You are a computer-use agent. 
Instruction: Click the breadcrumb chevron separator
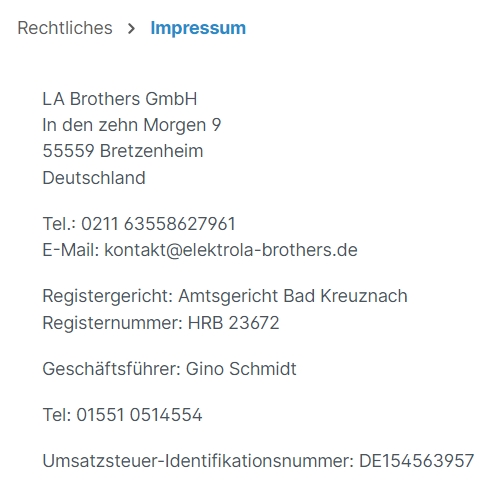pos(131,29)
